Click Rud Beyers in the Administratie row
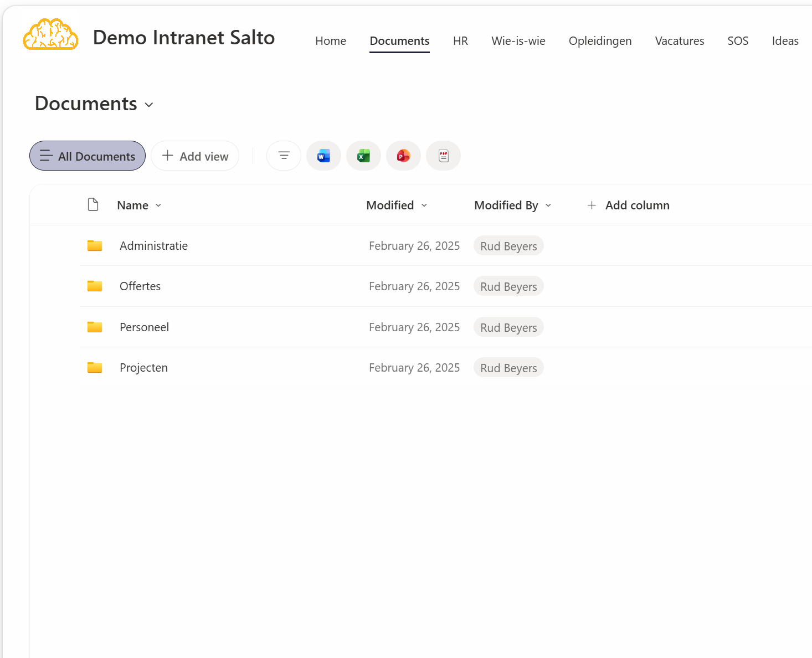 [508, 246]
